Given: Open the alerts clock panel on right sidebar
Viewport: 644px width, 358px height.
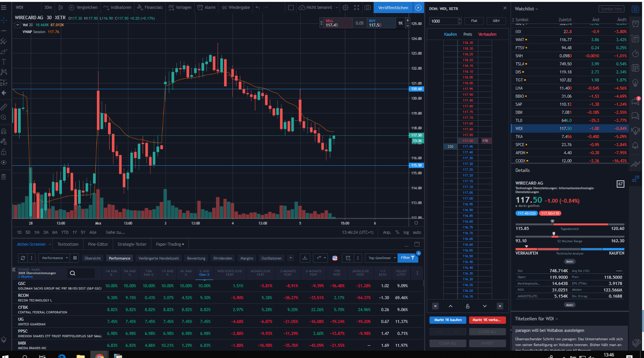Looking at the screenshot, I should pos(636,23).
